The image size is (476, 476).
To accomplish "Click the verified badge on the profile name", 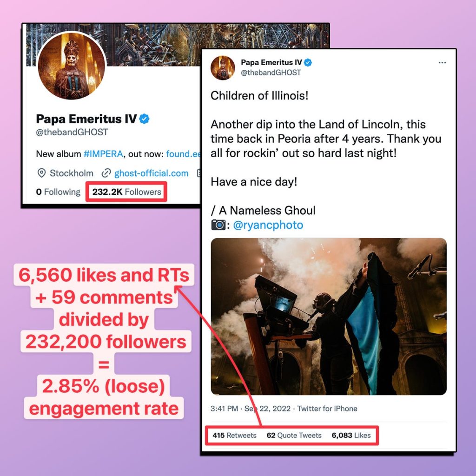I will (144, 119).
